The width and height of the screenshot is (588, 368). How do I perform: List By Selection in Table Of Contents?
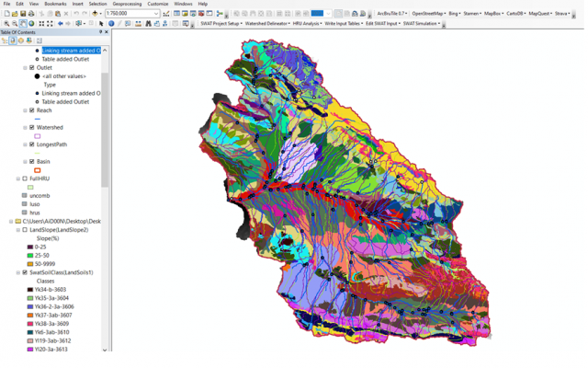(x=29, y=40)
